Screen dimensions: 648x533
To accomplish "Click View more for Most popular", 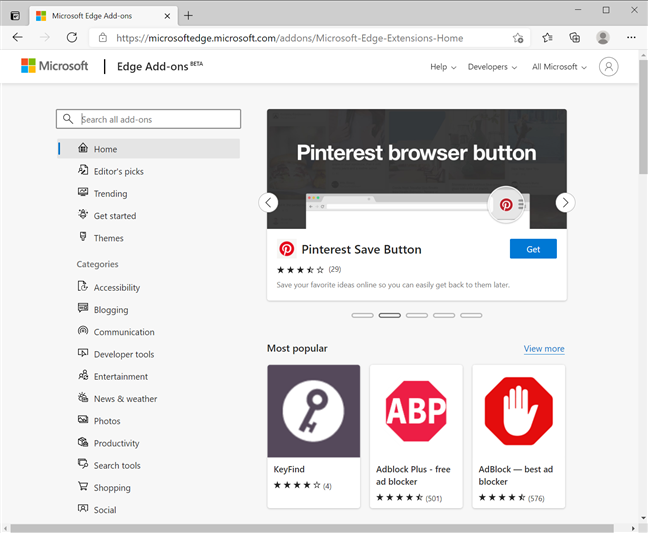I will [x=544, y=349].
